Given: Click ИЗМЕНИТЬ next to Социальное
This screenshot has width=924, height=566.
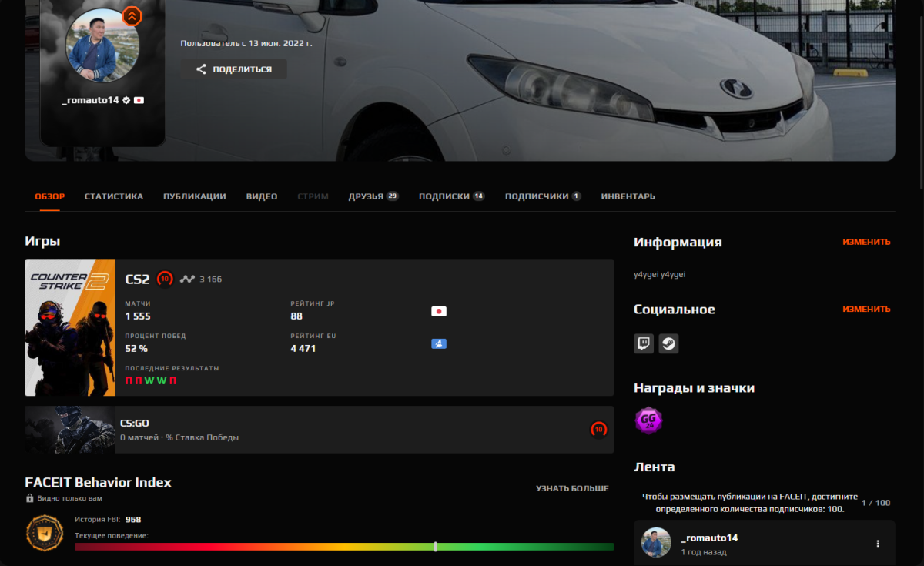Looking at the screenshot, I should click(866, 310).
